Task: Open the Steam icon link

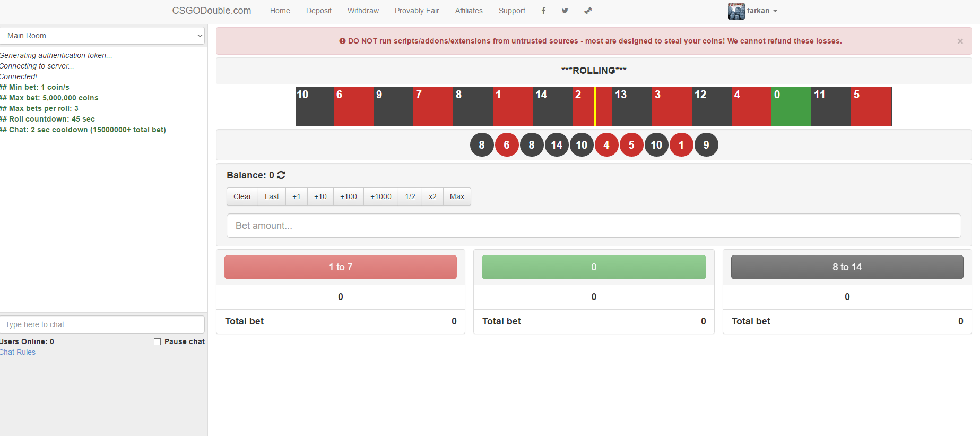Action: [588, 11]
